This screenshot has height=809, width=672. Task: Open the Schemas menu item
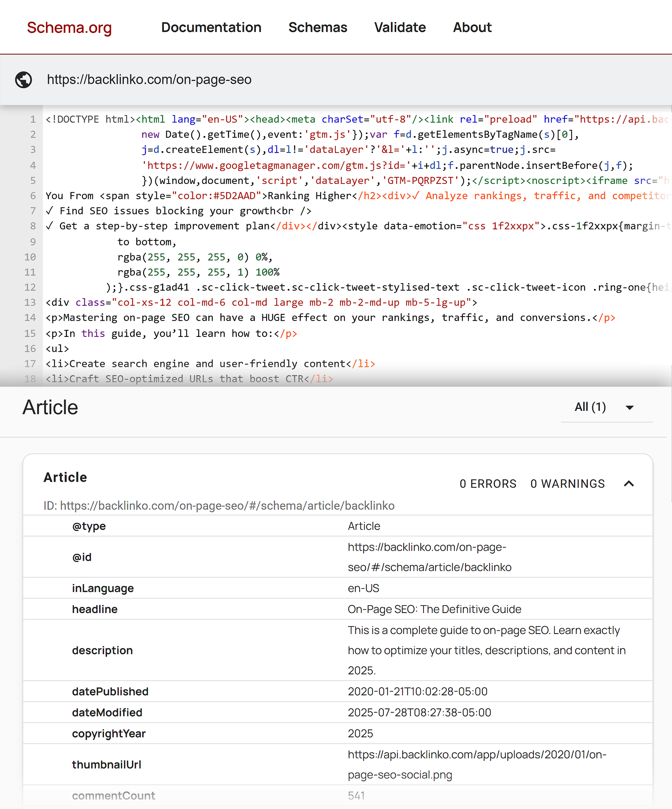pyautogui.click(x=317, y=27)
